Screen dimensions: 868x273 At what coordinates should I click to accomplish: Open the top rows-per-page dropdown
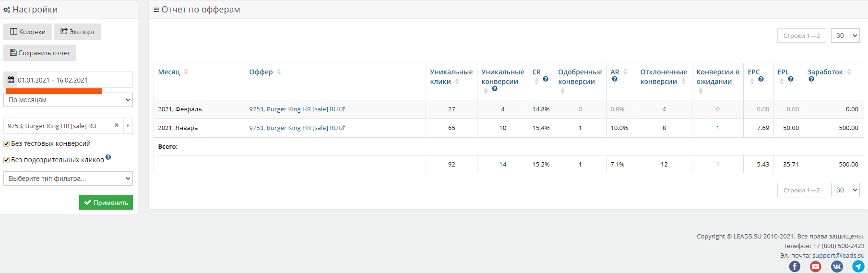tap(845, 36)
